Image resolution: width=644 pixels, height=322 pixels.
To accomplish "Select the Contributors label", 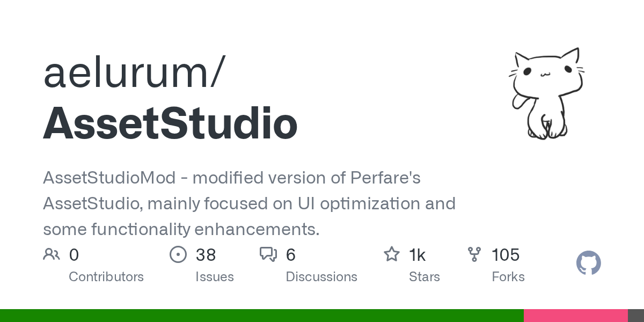I will (x=106, y=277).
